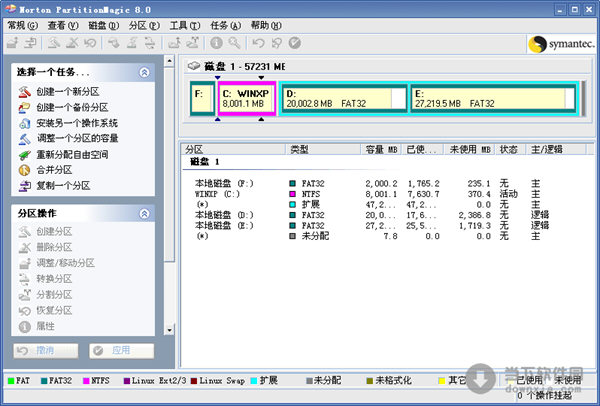
Task: Click the 类型 column header
Action: pos(323,149)
